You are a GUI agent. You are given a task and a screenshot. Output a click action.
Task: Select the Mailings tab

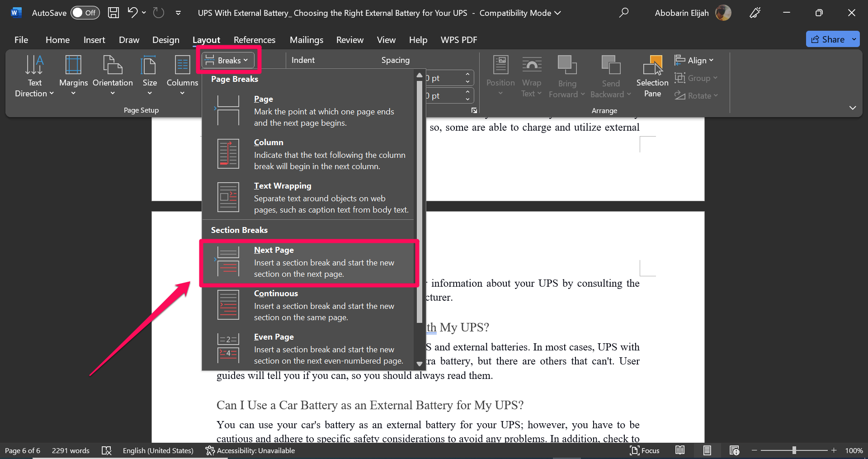(307, 40)
